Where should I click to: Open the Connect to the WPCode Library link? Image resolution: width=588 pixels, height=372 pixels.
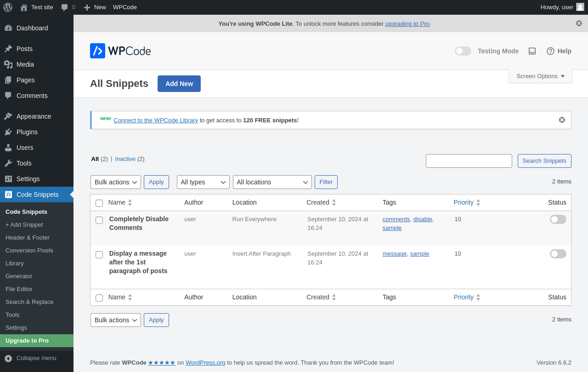click(x=156, y=120)
